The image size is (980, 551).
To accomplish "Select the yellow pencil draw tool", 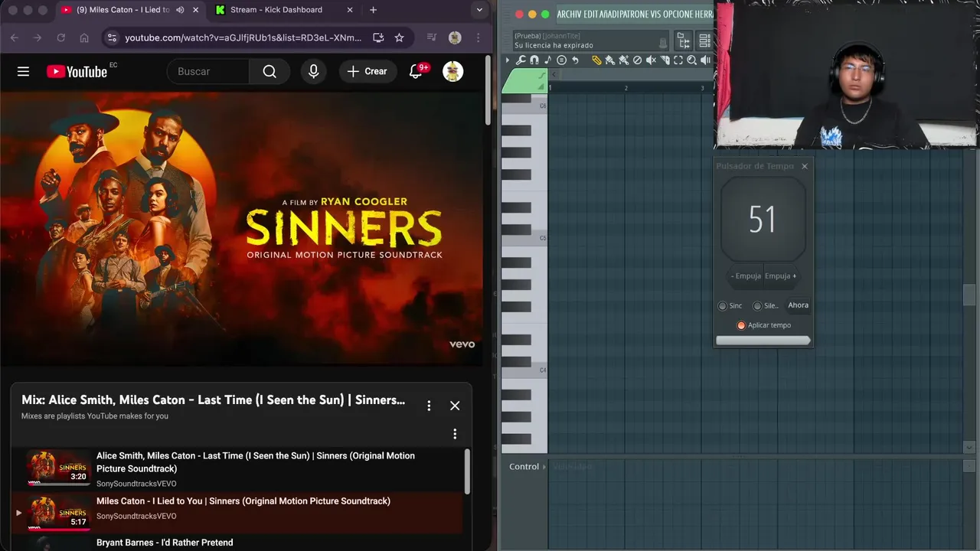I will (x=597, y=60).
